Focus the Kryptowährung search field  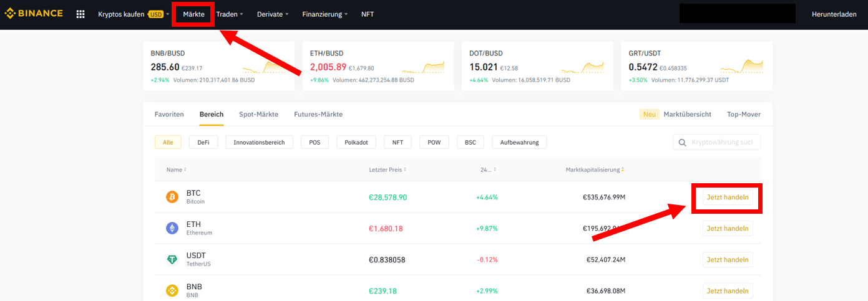[717, 143]
